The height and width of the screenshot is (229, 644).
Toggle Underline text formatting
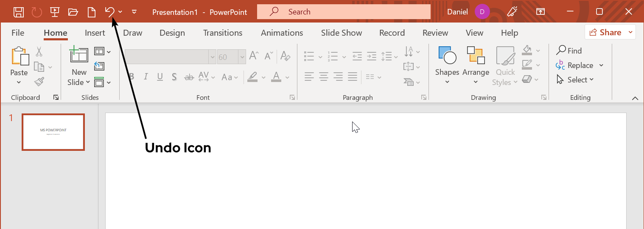pyautogui.click(x=160, y=77)
